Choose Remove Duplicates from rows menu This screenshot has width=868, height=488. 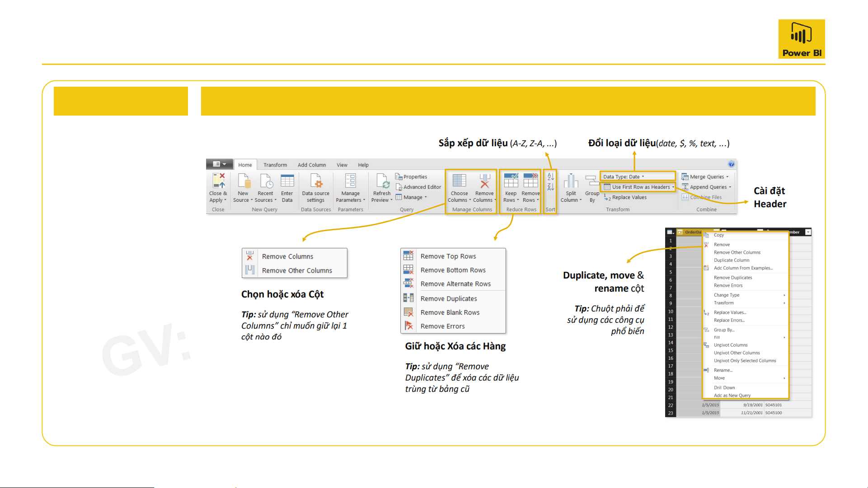point(448,299)
